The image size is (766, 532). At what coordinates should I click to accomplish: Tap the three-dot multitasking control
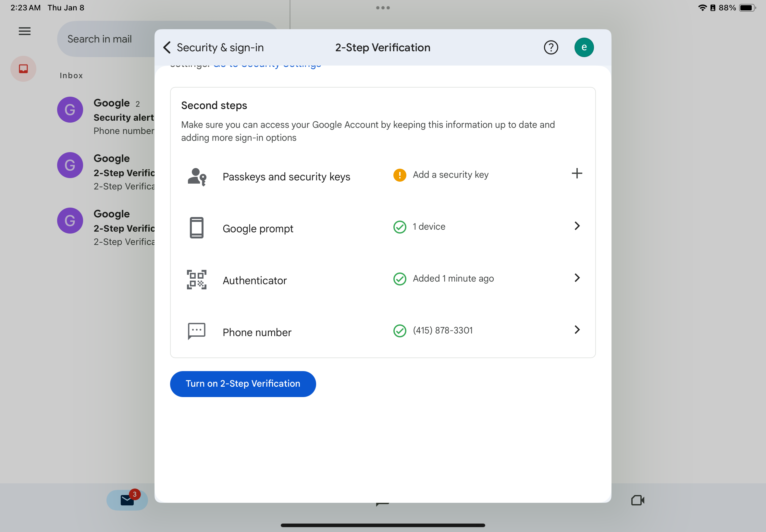[383, 8]
